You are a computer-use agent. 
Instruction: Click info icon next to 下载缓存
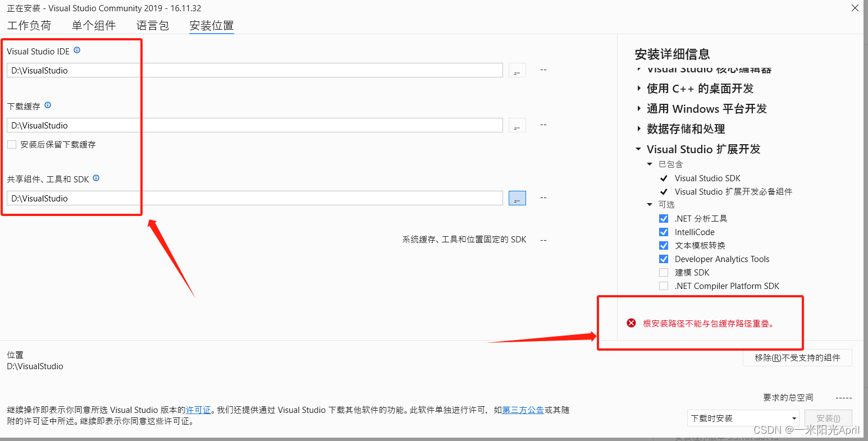[48, 105]
